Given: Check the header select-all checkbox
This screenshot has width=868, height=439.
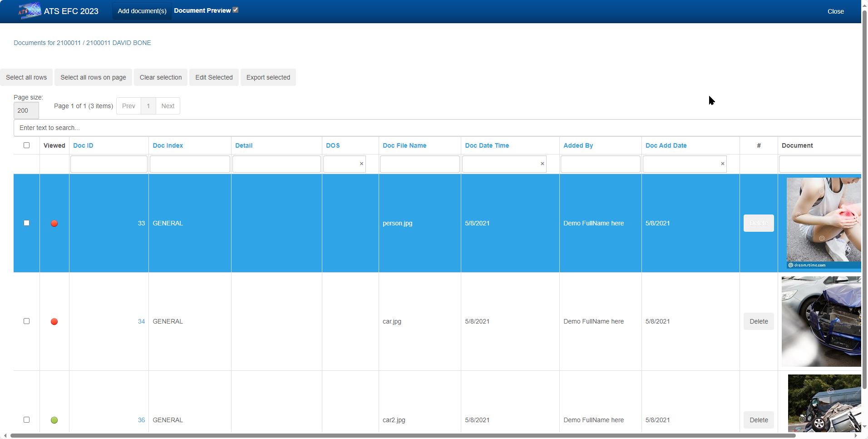Looking at the screenshot, I should point(26,145).
